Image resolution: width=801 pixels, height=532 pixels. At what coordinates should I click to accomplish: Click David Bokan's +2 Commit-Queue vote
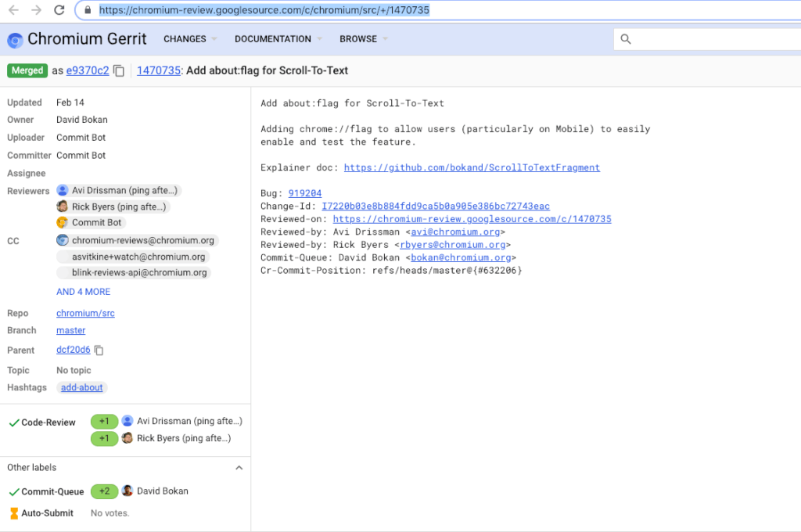[104, 491]
